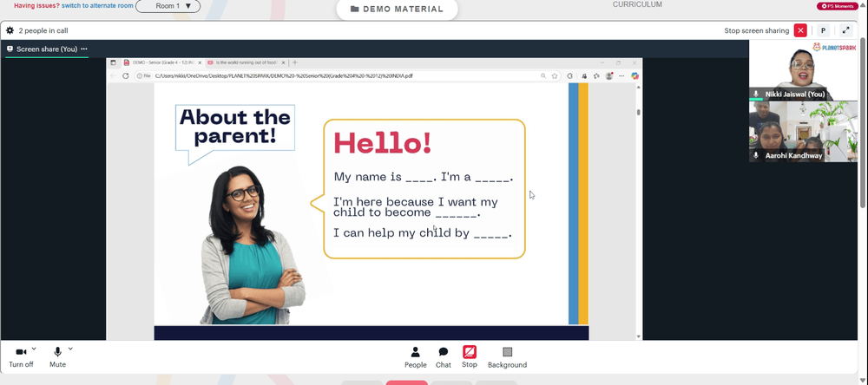The image size is (868, 385).
Task: Open Background effects
Action: [507, 356]
